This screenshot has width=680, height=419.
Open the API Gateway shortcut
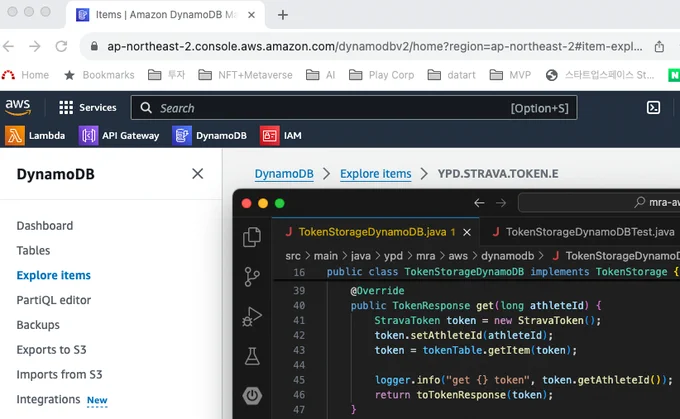tap(119, 136)
